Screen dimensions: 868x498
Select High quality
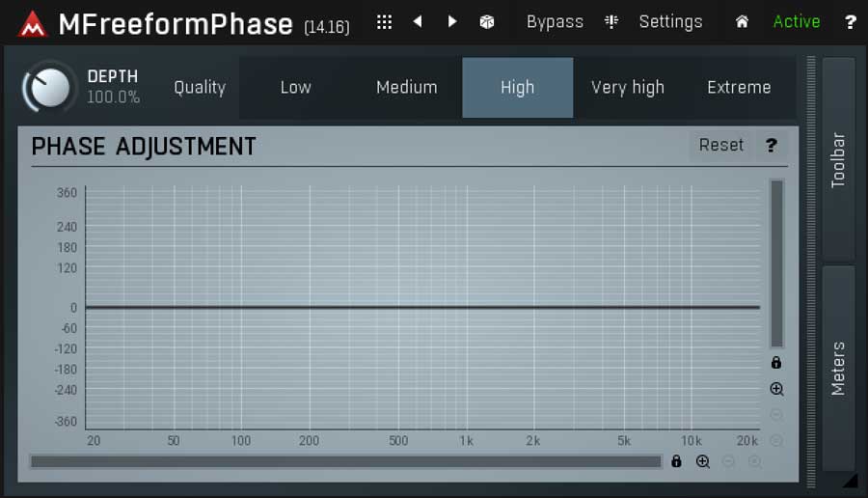pos(518,88)
